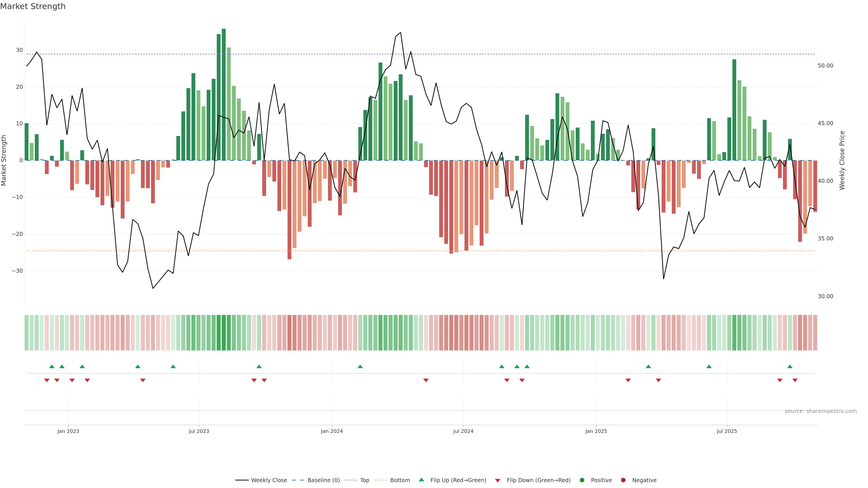Click the Weekly Close Price right axis title

pyautogui.click(x=842, y=160)
